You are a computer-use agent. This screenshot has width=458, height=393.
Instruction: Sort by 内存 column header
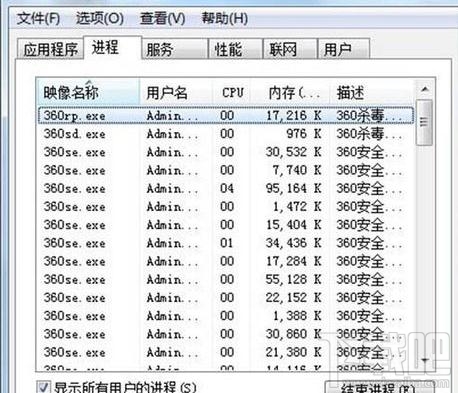pyautogui.click(x=291, y=93)
